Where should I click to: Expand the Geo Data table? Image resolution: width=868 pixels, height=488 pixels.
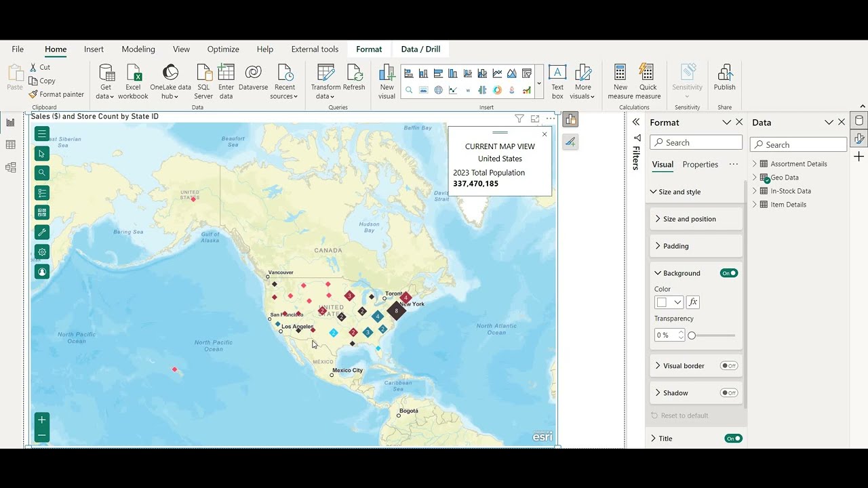[x=755, y=177]
